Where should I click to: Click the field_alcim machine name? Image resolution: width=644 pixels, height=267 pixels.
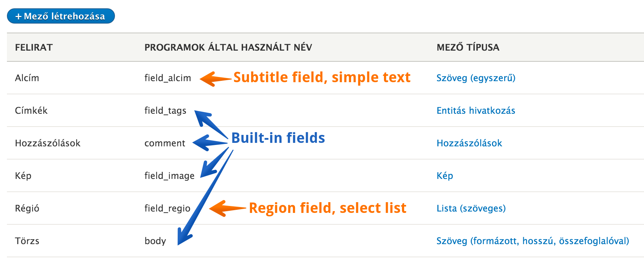click(168, 78)
